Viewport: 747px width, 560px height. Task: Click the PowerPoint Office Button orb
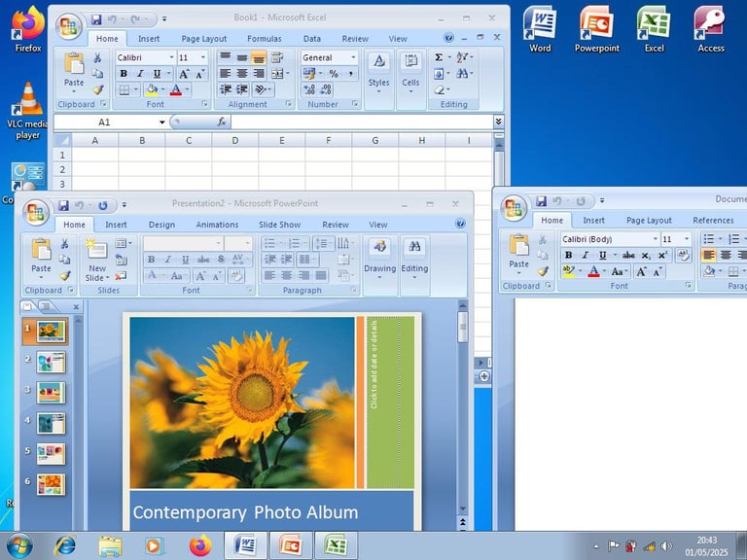[x=36, y=212]
